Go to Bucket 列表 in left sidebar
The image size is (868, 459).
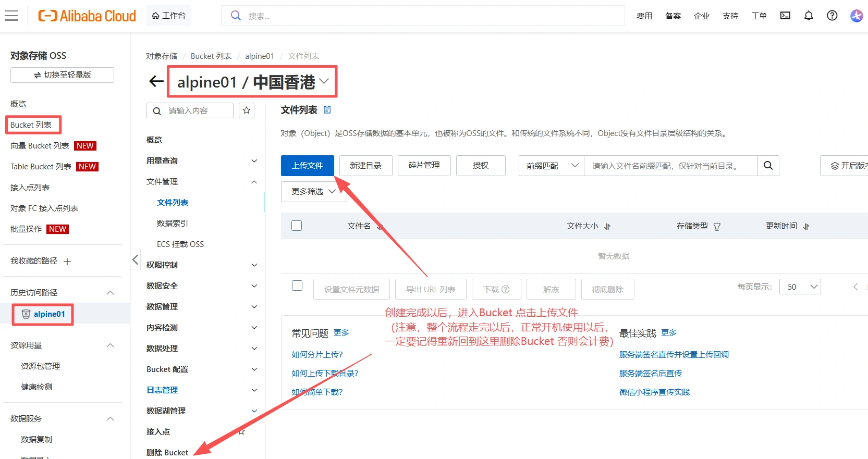coord(31,125)
